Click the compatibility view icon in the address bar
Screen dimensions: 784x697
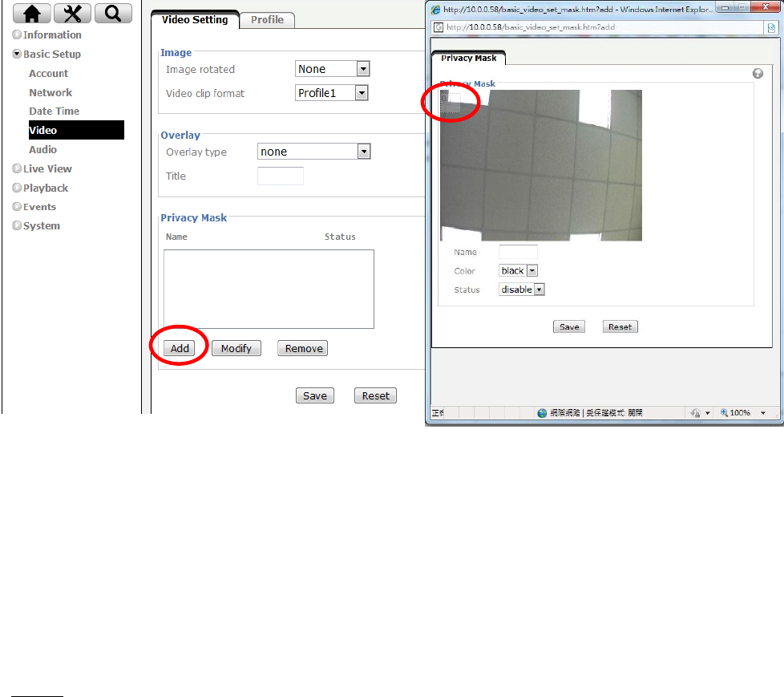(771, 27)
